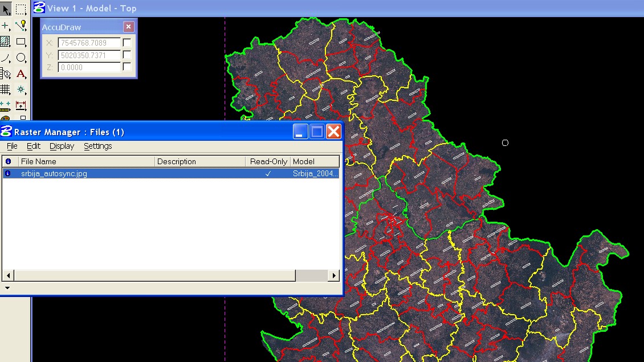The height and width of the screenshot is (362, 644).
Task: Click the AccuDraw X coordinate field
Action: tap(89, 43)
